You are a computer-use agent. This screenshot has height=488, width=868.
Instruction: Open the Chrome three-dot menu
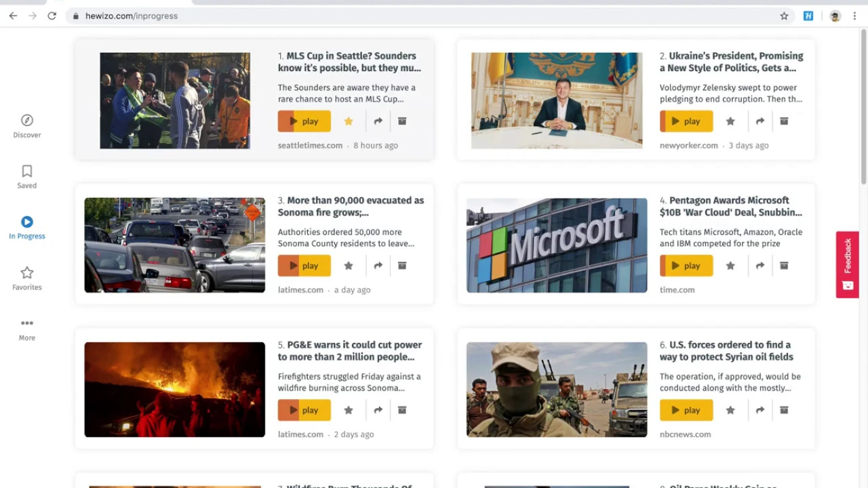tap(854, 16)
